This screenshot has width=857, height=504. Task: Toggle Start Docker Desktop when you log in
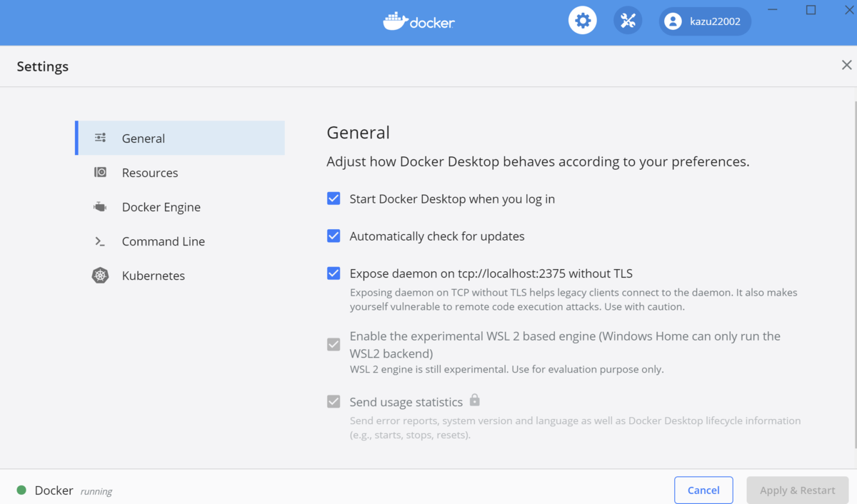click(x=334, y=198)
